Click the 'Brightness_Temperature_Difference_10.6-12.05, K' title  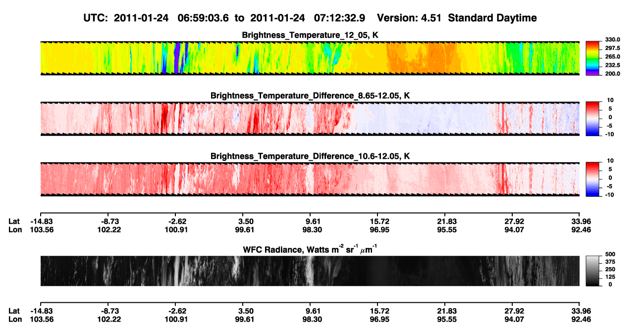pos(310,156)
